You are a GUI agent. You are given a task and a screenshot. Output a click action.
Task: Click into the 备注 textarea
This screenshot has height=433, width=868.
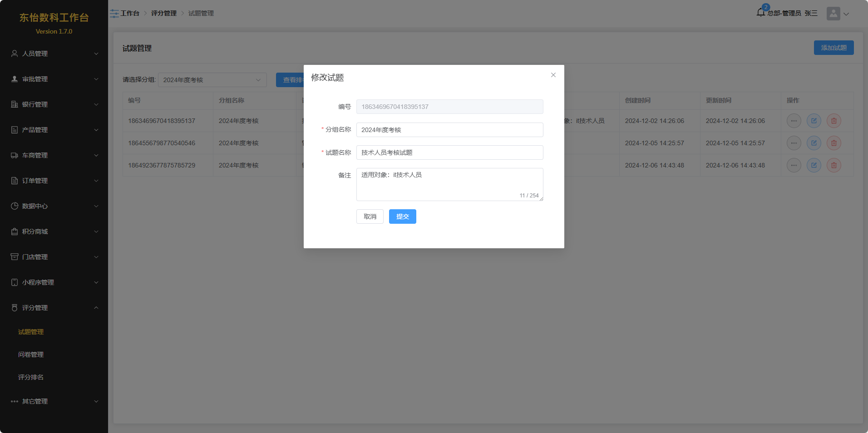449,184
